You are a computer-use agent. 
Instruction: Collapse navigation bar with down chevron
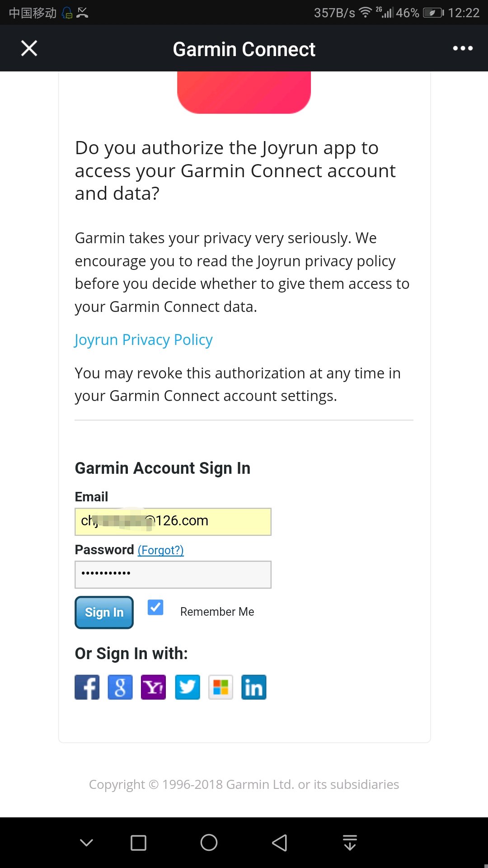tap(86, 843)
